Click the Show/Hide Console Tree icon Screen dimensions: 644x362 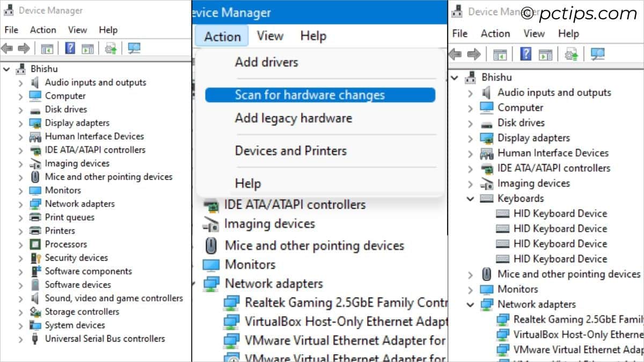pyautogui.click(x=47, y=48)
